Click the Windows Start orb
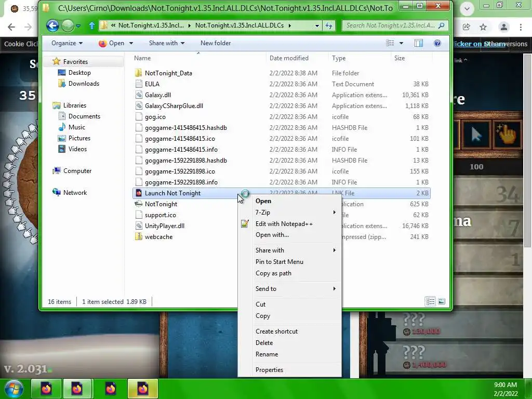The width and height of the screenshot is (532, 399). pyautogui.click(x=14, y=389)
